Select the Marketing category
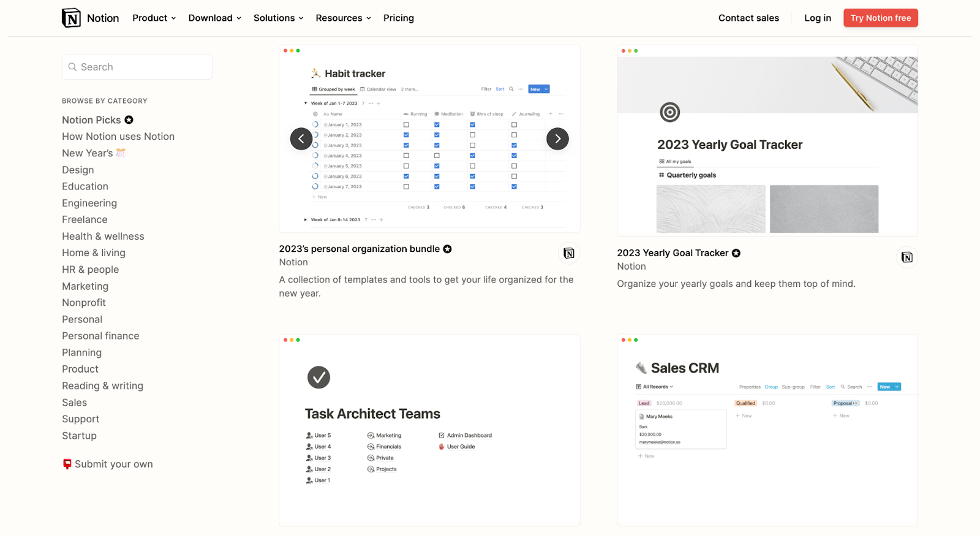Image resolution: width=980 pixels, height=535 pixels. coord(85,286)
